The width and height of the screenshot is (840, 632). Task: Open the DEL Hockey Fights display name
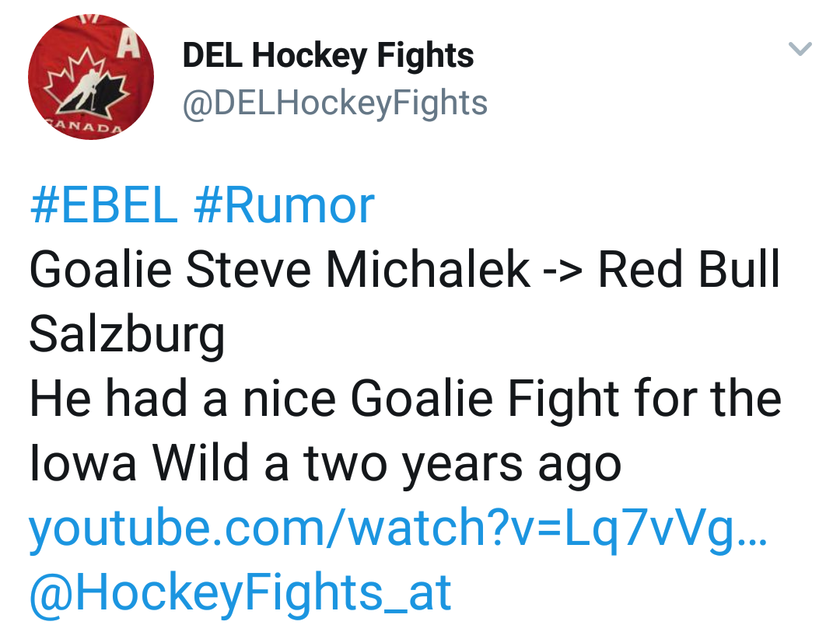(327, 55)
